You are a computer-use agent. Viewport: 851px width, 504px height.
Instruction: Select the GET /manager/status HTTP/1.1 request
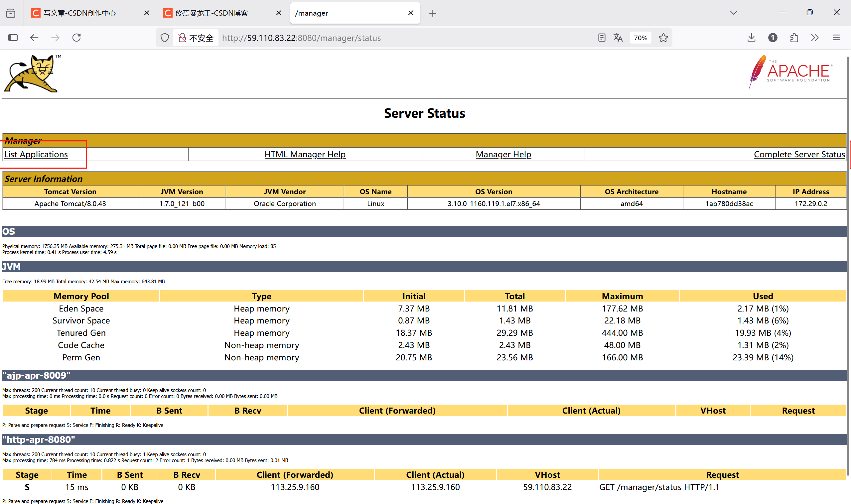point(659,487)
